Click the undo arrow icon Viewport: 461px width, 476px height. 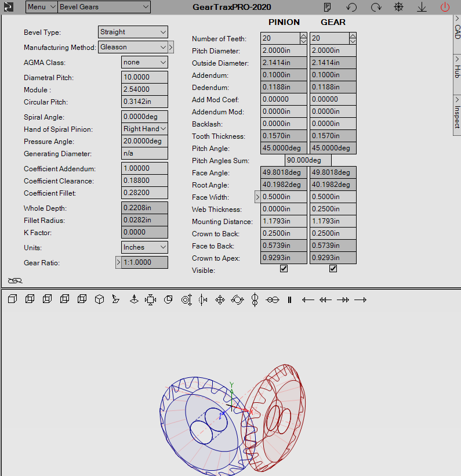coord(351,7)
